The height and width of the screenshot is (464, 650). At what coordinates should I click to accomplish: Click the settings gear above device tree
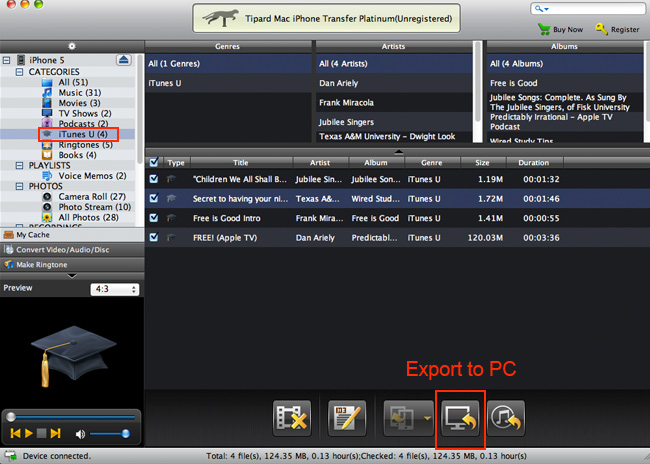click(72, 46)
